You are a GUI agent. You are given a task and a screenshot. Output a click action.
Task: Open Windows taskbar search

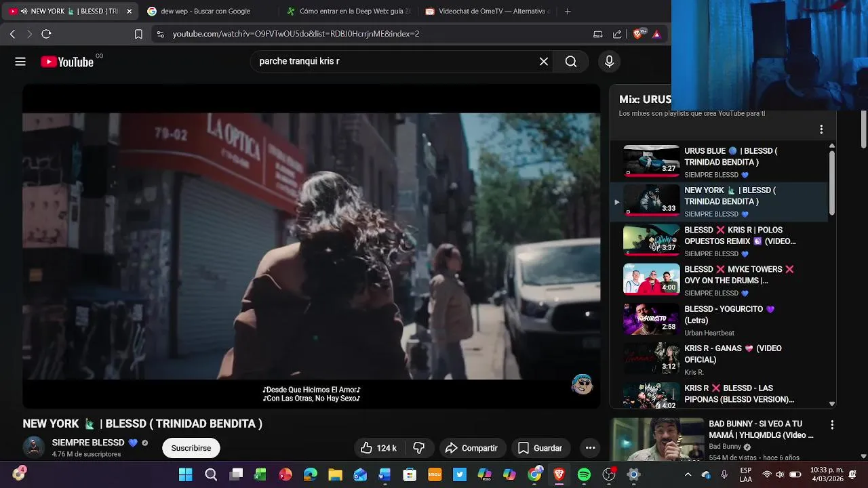click(211, 474)
